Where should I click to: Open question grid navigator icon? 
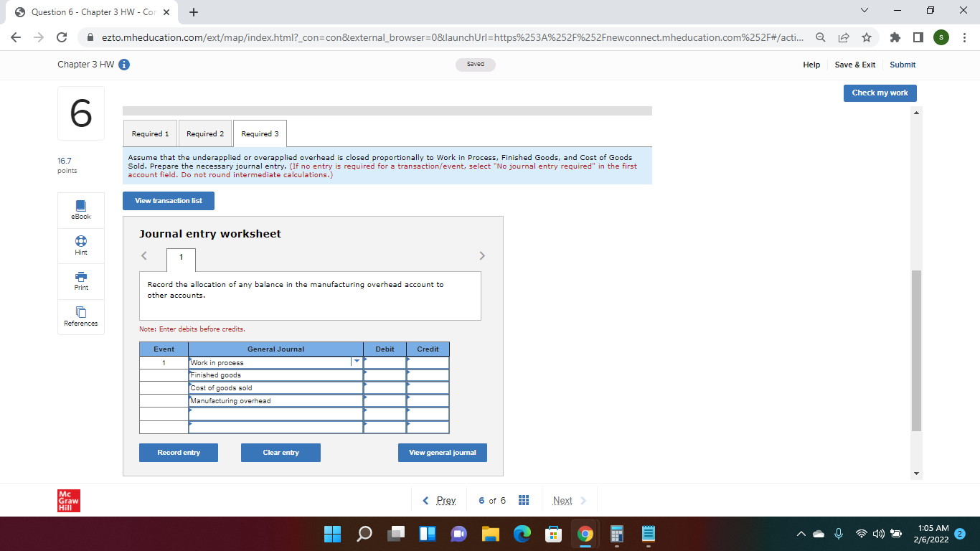pyautogui.click(x=524, y=500)
